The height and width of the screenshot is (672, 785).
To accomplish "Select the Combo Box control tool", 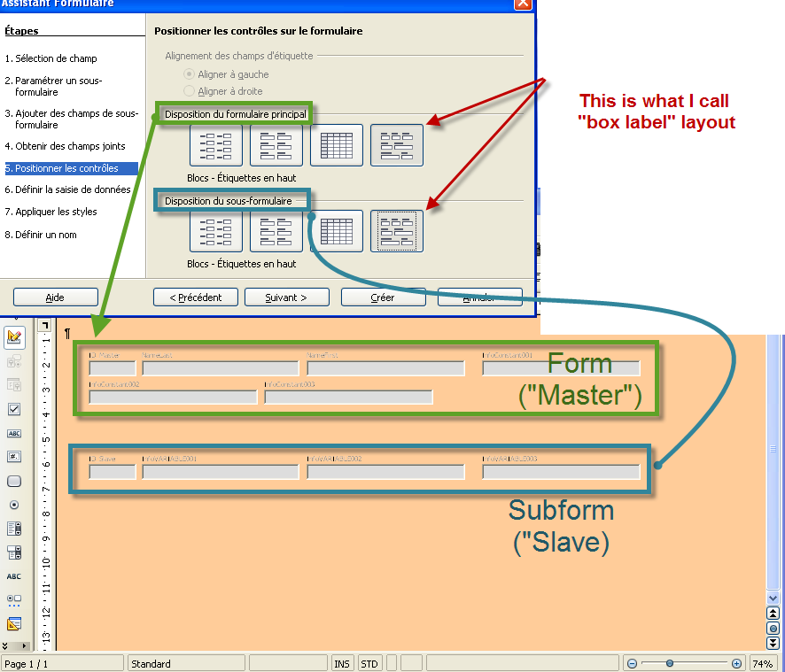I will [14, 552].
